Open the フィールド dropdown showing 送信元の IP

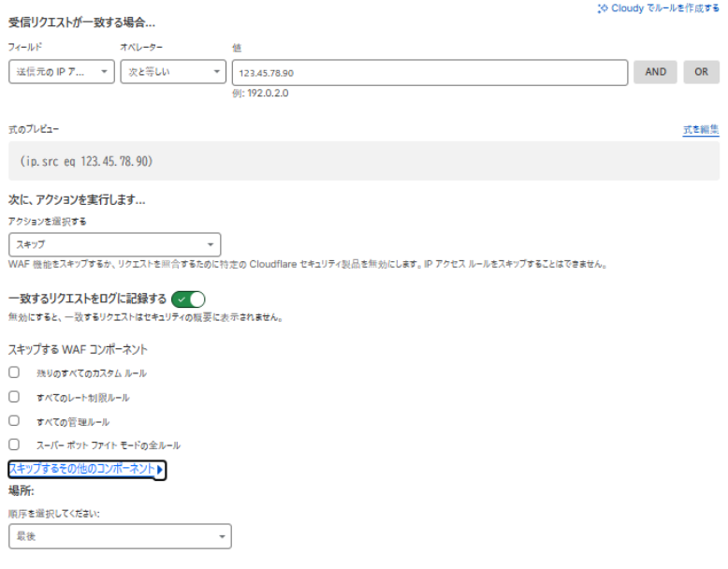61,72
